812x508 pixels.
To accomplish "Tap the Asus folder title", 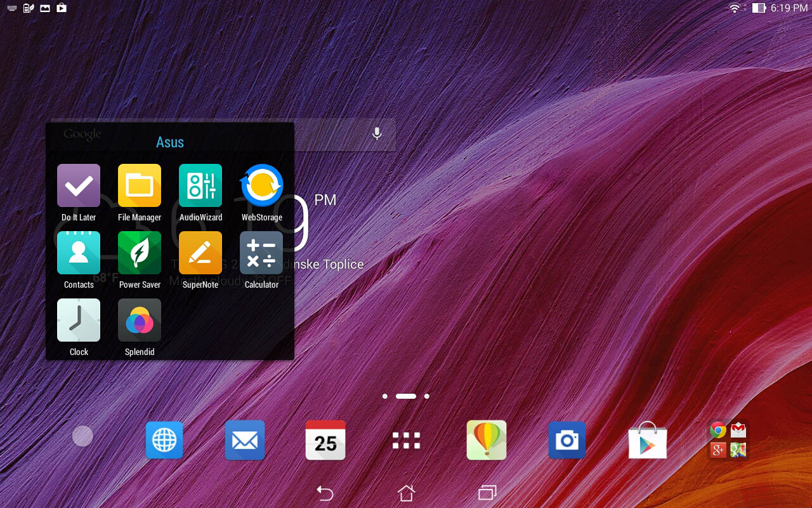I will 170,142.
